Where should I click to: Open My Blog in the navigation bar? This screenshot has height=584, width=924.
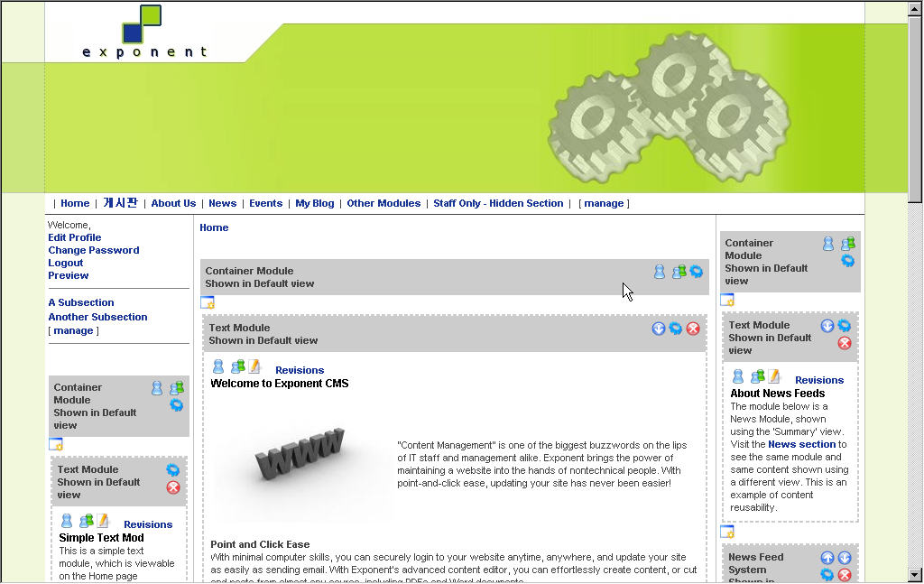pyautogui.click(x=315, y=203)
